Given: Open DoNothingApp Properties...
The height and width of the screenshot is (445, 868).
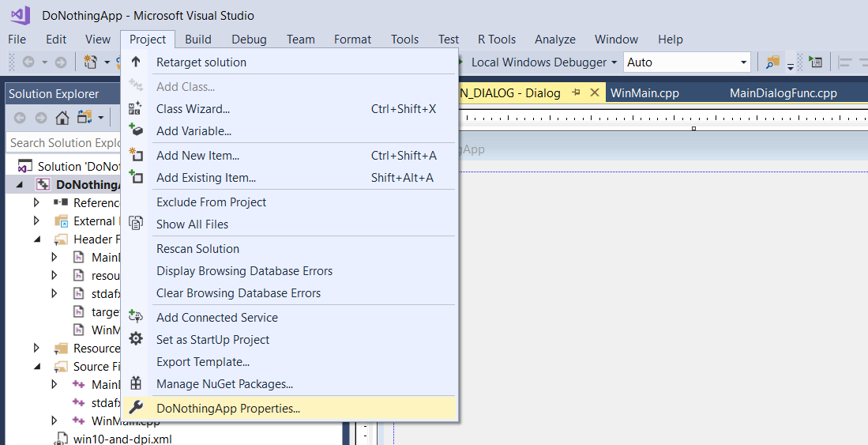Looking at the screenshot, I should coord(289,408).
